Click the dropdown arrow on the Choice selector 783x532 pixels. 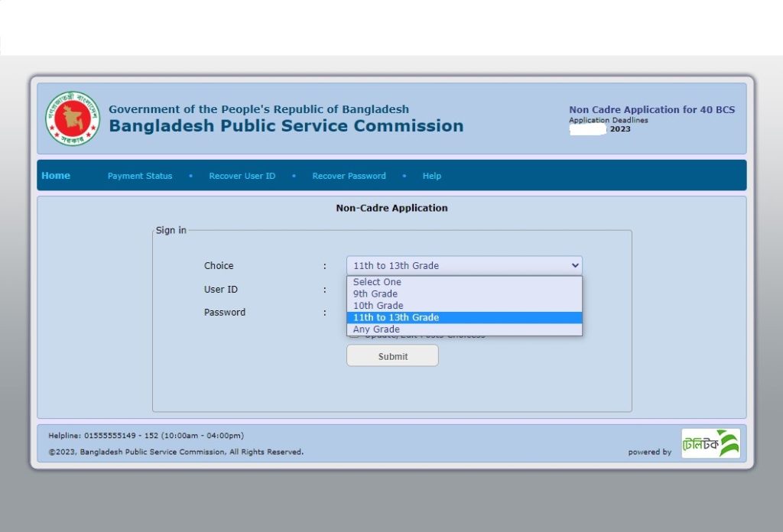[575, 265]
